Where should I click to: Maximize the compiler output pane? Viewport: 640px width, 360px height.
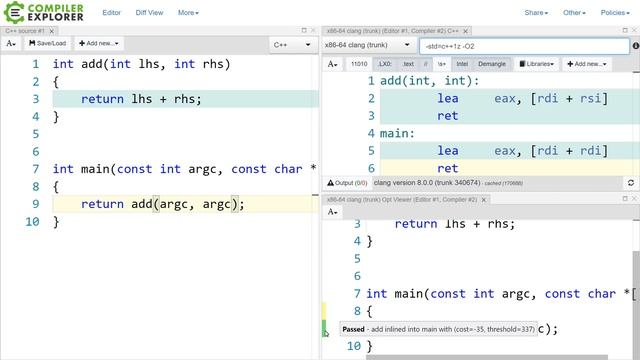point(625,30)
